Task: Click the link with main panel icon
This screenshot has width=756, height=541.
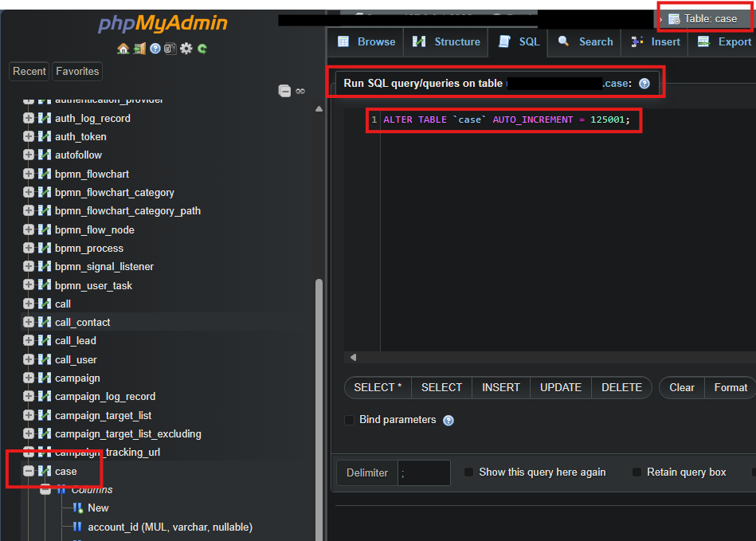Action: (300, 91)
